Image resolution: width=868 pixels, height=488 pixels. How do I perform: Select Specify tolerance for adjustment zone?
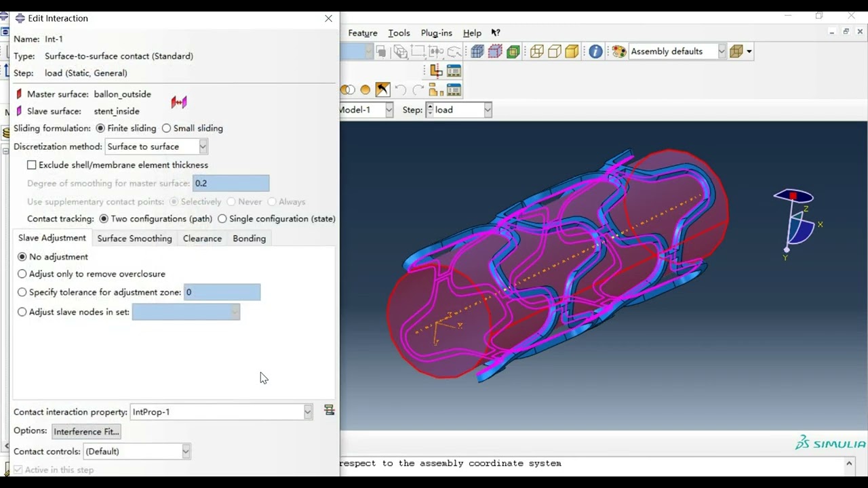pyautogui.click(x=22, y=292)
